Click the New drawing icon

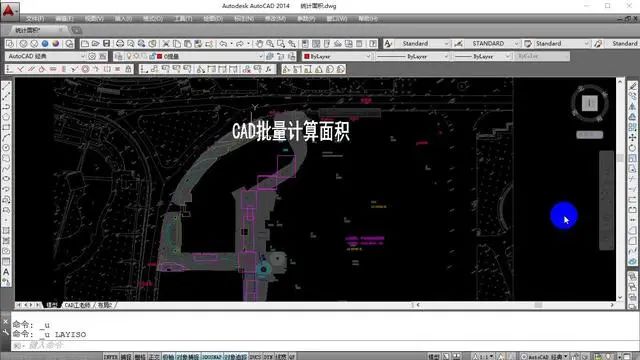(85, 44)
